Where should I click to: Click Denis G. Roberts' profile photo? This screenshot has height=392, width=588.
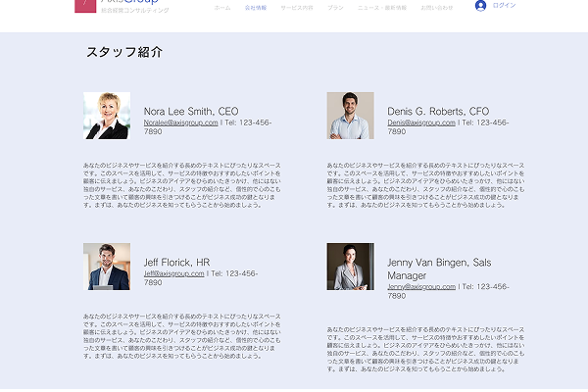(350, 116)
